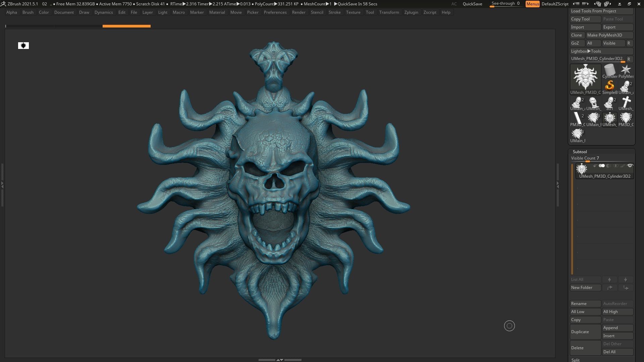Click the Export button
The image size is (644, 362).
tap(618, 27)
